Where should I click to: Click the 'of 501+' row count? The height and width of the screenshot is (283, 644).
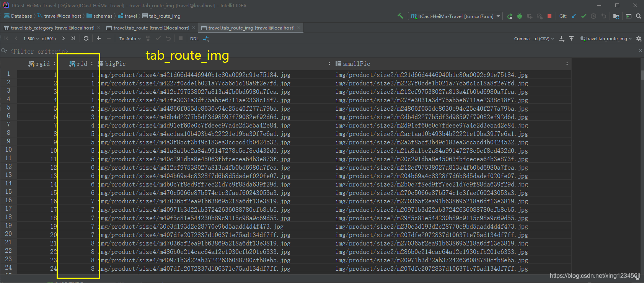click(49, 38)
